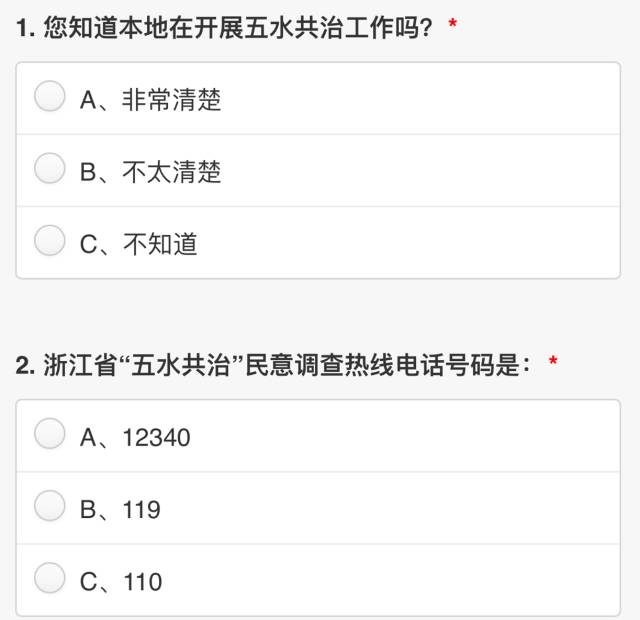Click question 2 title about 热线电话号码
The height and width of the screenshot is (620, 640).
click(x=273, y=365)
